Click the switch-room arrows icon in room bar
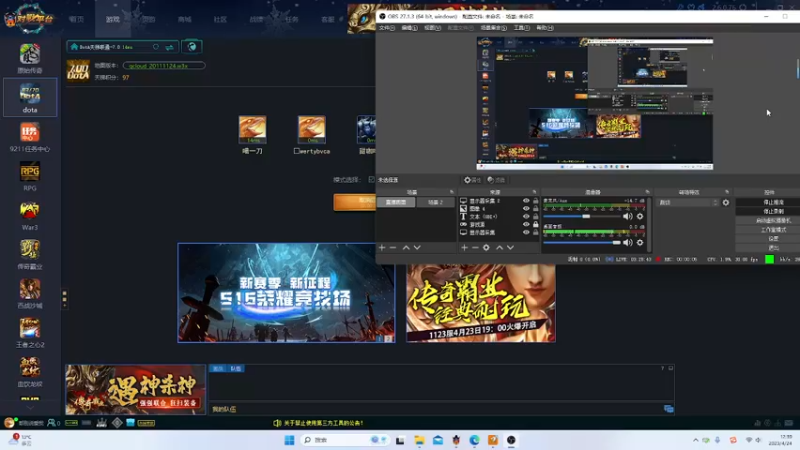The image size is (800, 450). 169,47
